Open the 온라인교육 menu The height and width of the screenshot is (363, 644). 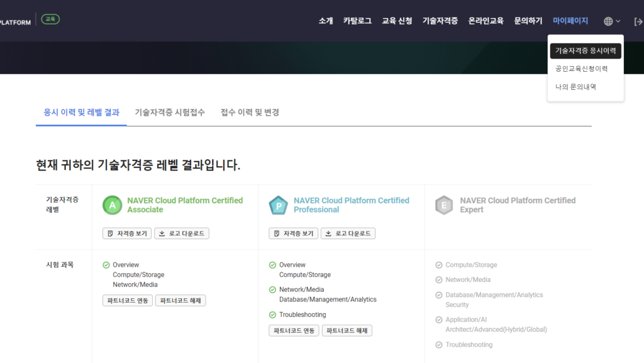point(486,21)
